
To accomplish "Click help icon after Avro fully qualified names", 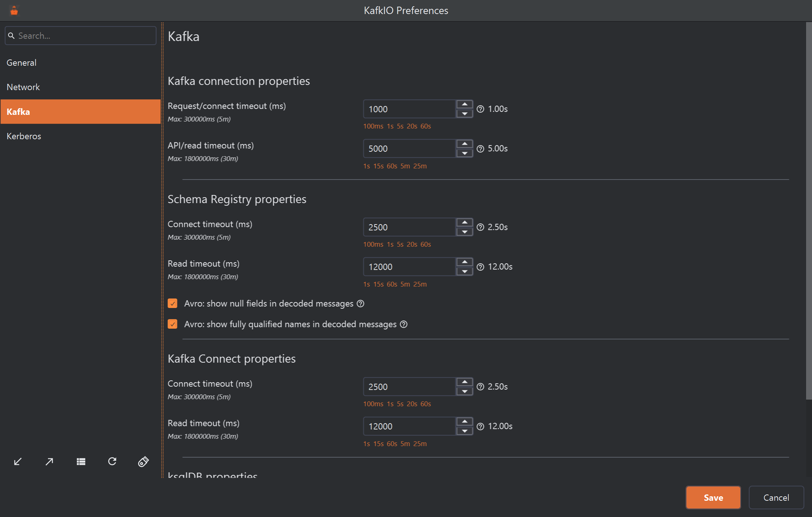I will tap(404, 324).
